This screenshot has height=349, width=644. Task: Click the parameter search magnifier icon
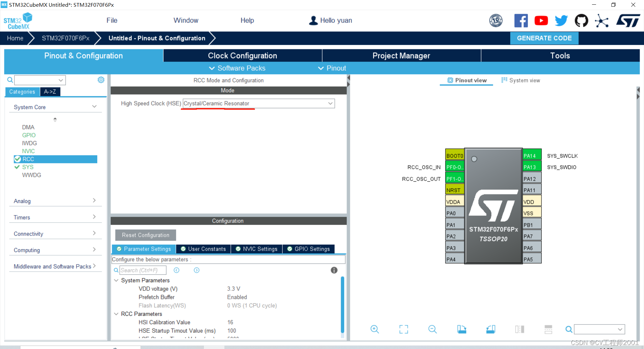116,270
